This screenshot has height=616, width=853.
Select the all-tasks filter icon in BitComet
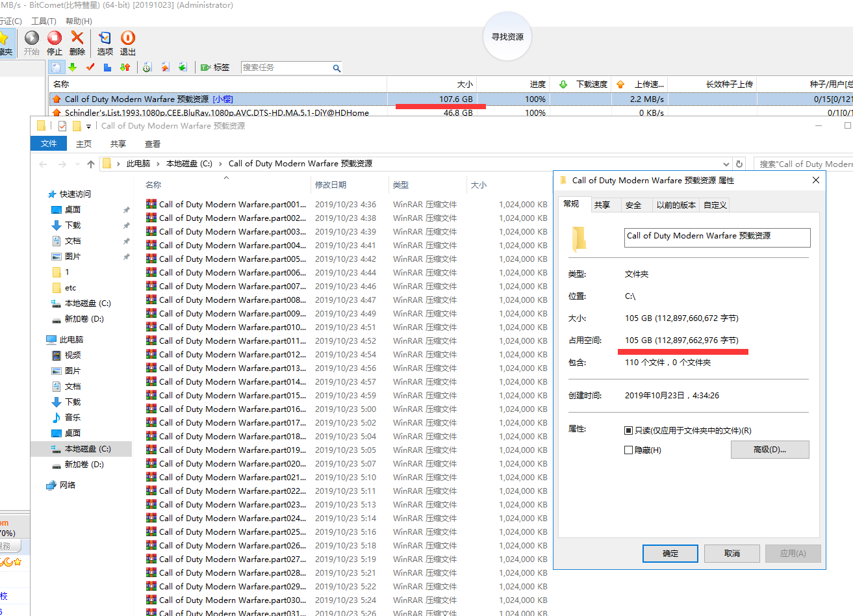pyautogui.click(x=57, y=68)
